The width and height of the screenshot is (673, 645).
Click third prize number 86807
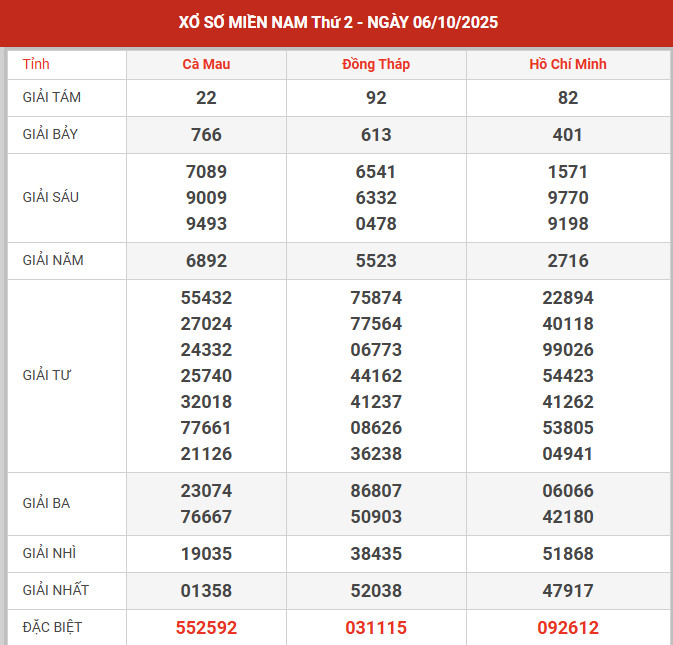point(376,491)
